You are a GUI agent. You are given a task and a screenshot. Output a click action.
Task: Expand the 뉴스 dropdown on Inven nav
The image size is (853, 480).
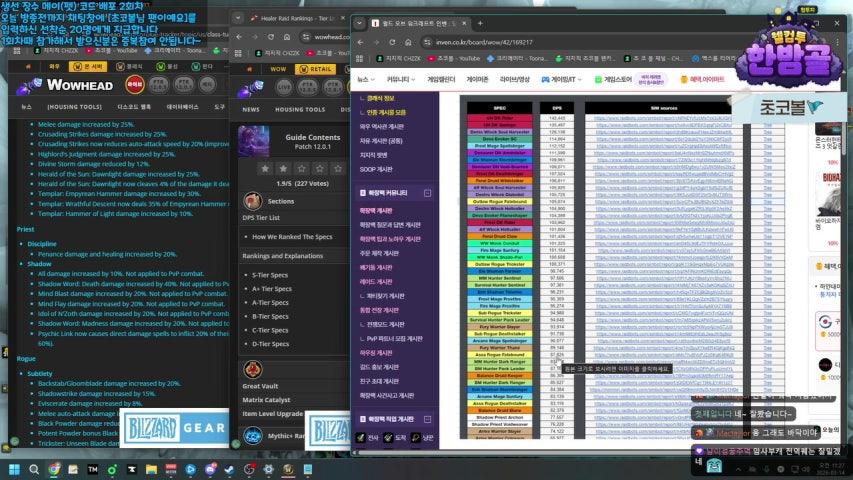[x=366, y=79]
